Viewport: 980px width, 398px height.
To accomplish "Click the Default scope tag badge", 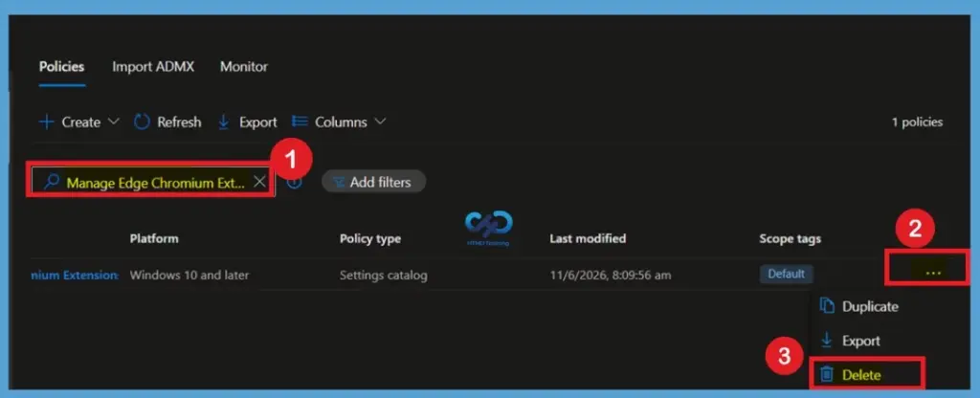I will tap(787, 274).
